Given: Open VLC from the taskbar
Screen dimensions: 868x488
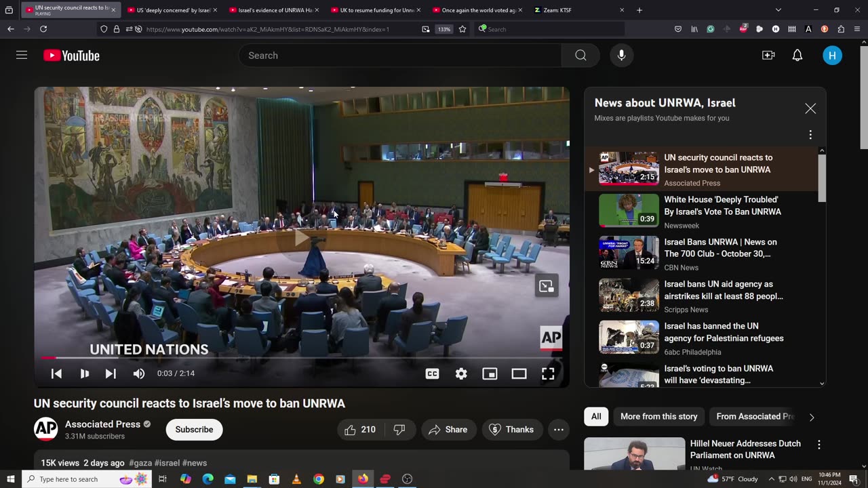Looking at the screenshot, I should [296, 479].
